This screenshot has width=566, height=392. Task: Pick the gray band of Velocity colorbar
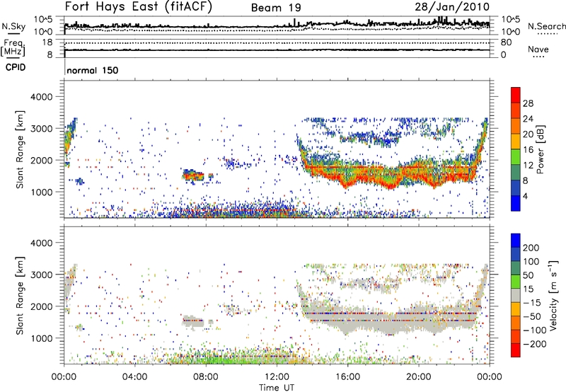[x=516, y=295]
